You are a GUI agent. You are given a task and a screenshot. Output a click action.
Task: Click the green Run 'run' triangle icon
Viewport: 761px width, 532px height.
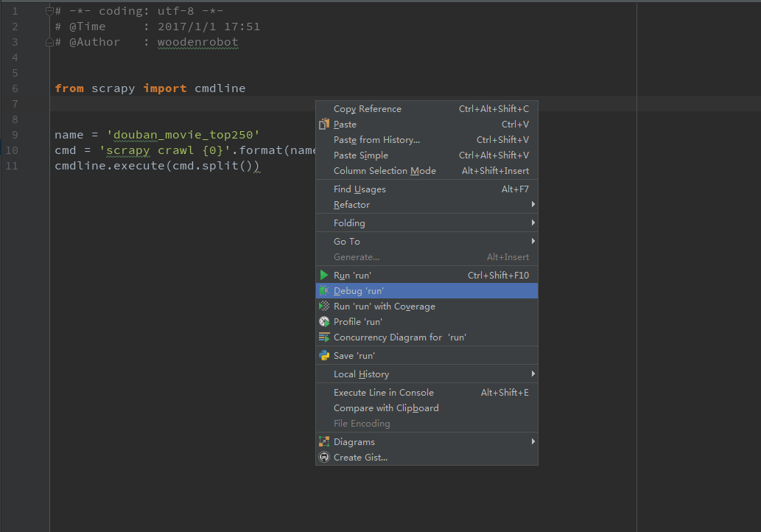click(324, 276)
